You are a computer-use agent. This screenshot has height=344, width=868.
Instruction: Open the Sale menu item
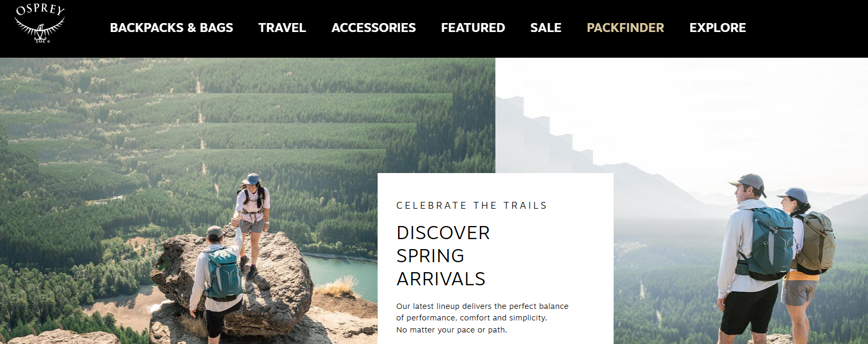tap(546, 28)
